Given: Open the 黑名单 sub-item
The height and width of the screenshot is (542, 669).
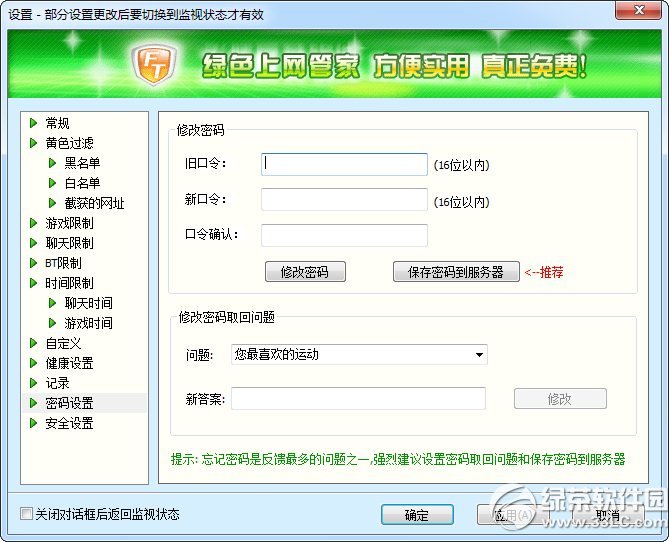Looking at the screenshot, I should pos(82,163).
